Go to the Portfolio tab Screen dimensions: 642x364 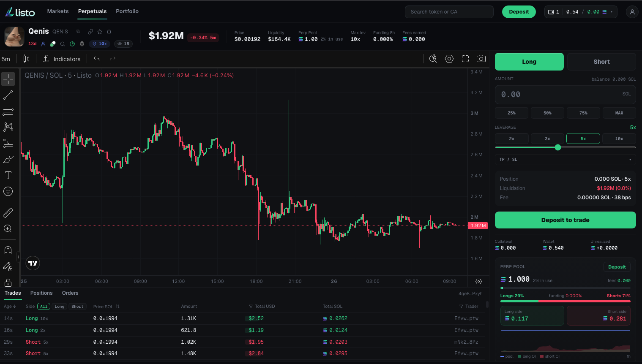tap(127, 11)
